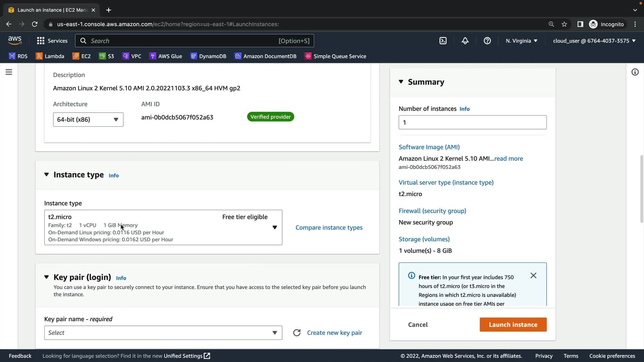Open the N. Virginia region menu
Screen dimensions: 644x362
(522, 41)
